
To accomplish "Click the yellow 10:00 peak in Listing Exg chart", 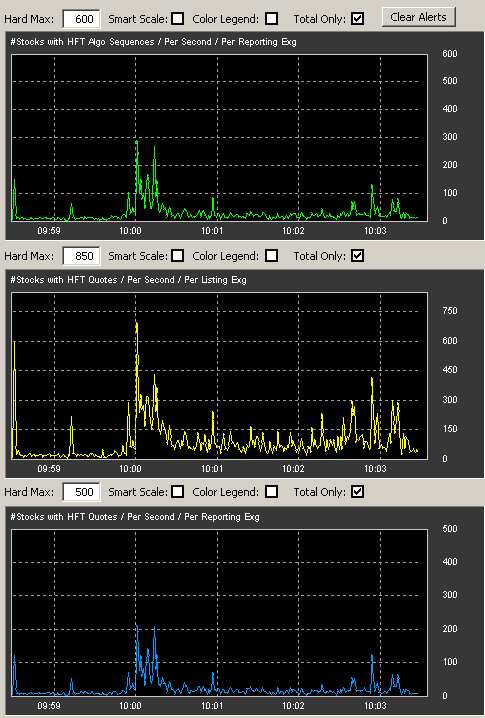I will coord(136,325).
